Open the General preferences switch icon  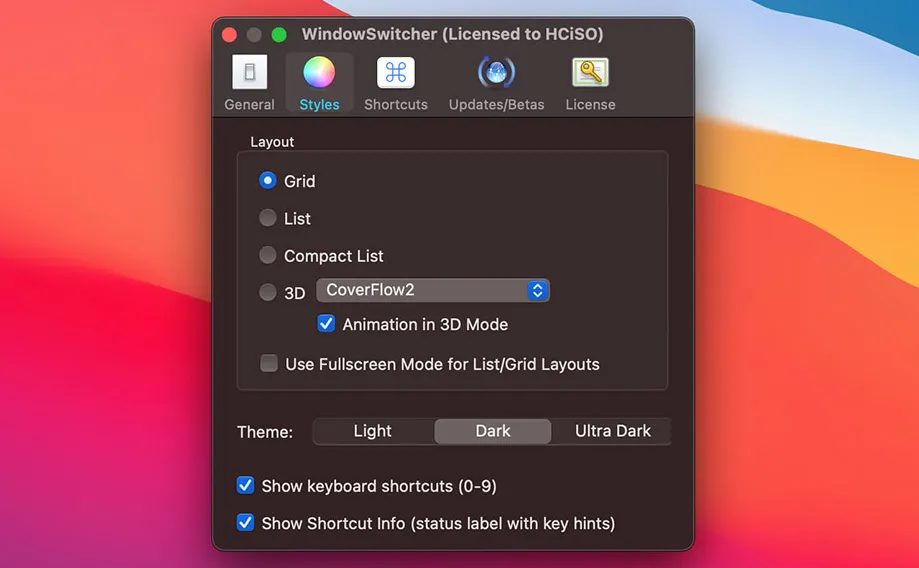249,73
